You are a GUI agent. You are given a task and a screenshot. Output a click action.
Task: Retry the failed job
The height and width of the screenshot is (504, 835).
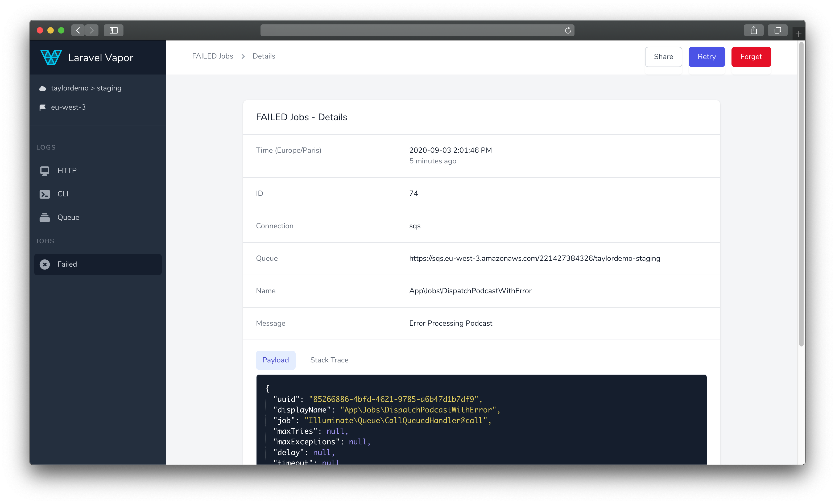706,57
